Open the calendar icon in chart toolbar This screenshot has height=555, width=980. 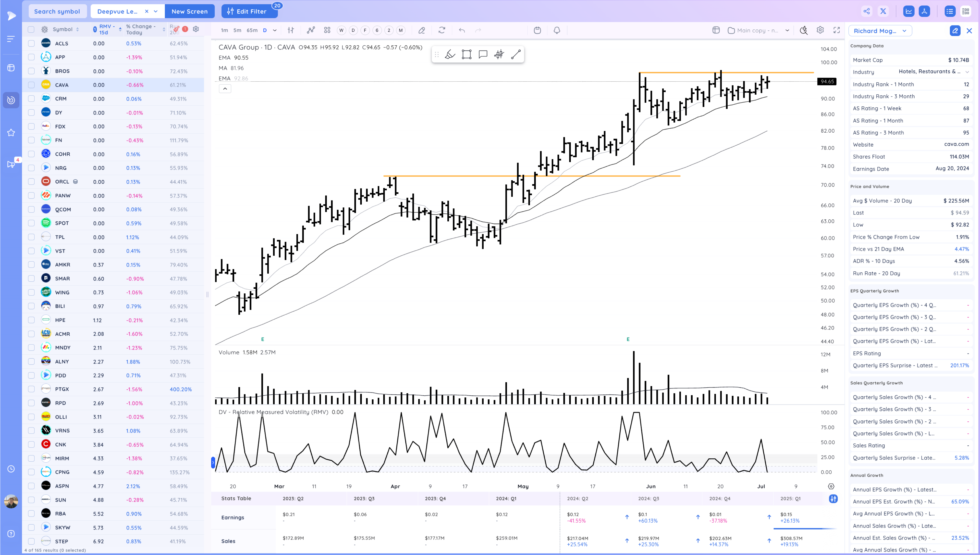pyautogui.click(x=537, y=30)
